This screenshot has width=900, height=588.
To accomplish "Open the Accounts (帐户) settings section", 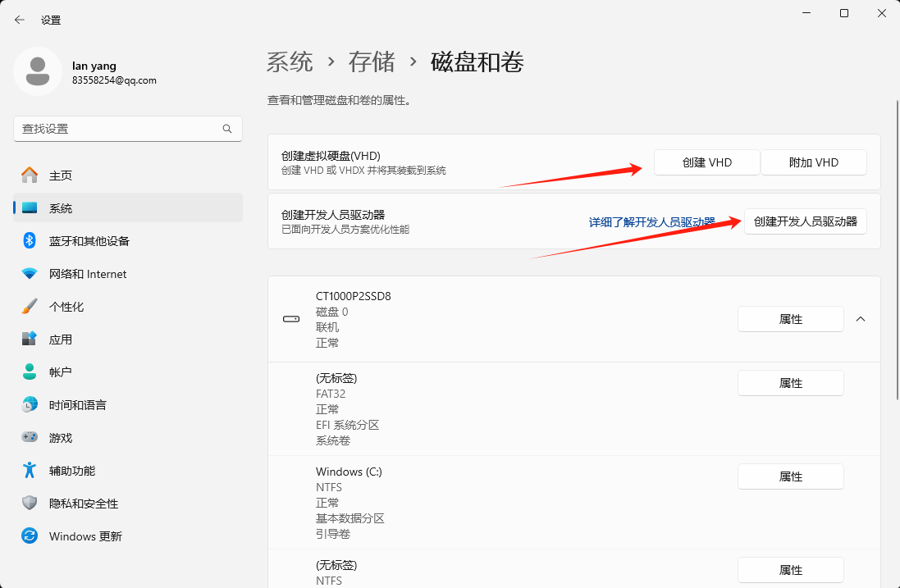I will click(128, 371).
